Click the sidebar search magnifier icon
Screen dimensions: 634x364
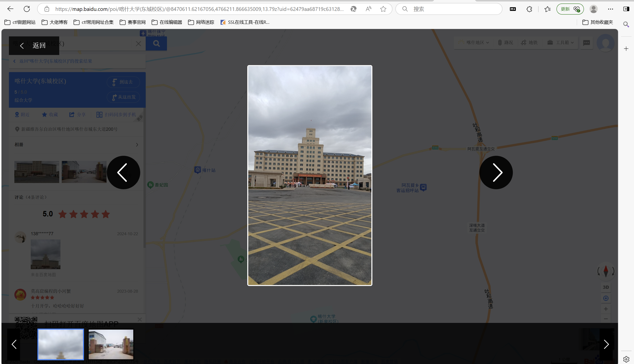tap(626, 24)
